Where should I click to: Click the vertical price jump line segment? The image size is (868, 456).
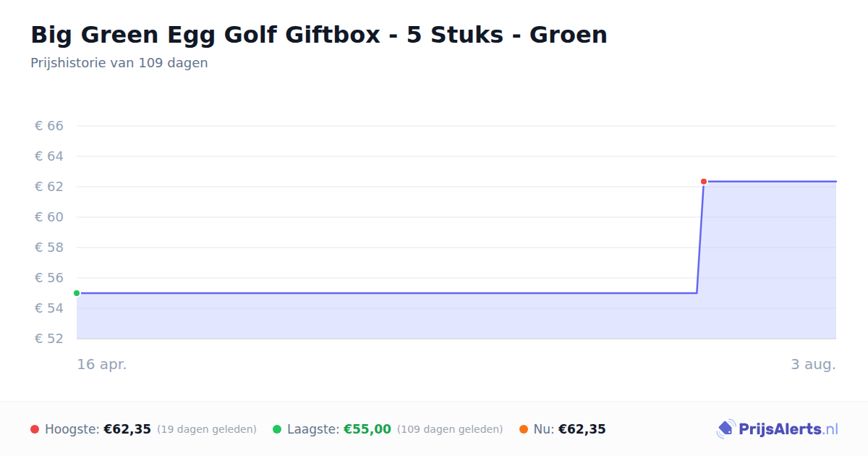pos(700,237)
